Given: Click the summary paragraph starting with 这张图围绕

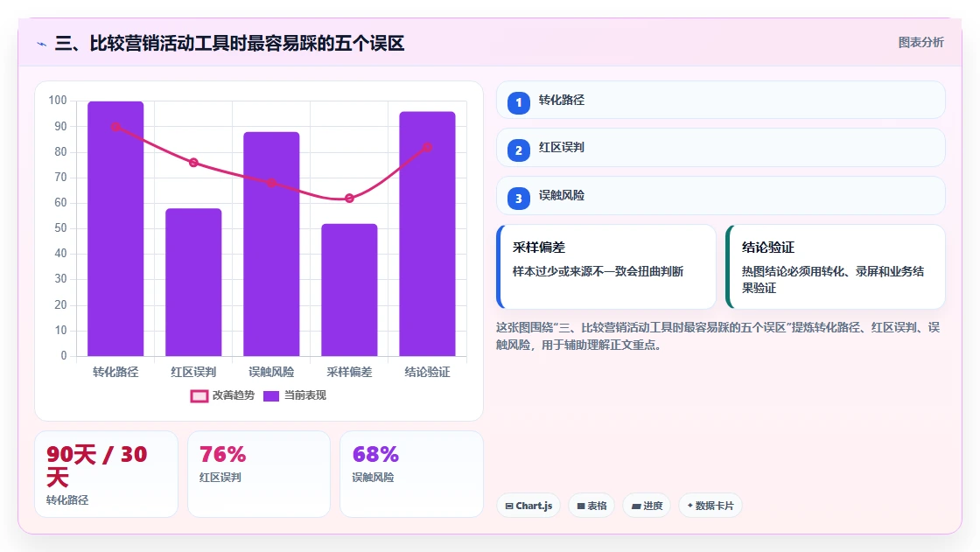Looking at the screenshot, I should [717, 336].
